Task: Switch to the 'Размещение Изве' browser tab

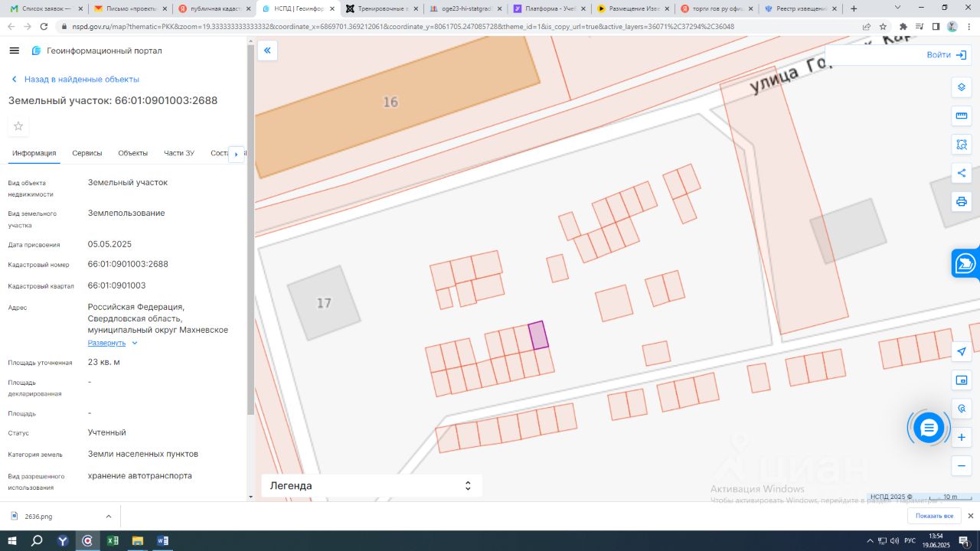Action: pos(634,8)
